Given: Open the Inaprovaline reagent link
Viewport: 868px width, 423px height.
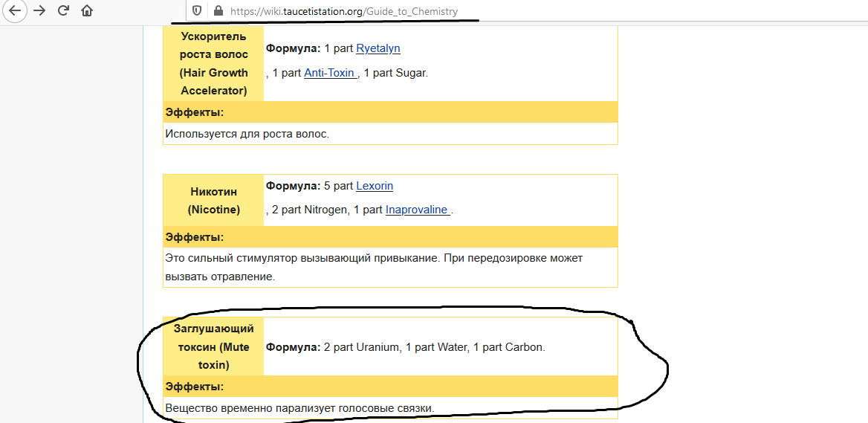Looking at the screenshot, I should pos(418,210).
